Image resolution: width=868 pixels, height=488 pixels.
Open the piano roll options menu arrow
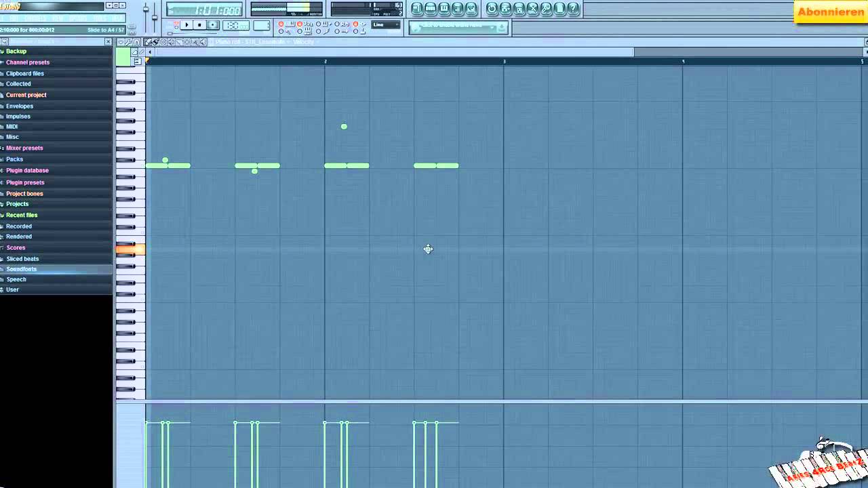pyautogui.click(x=121, y=42)
